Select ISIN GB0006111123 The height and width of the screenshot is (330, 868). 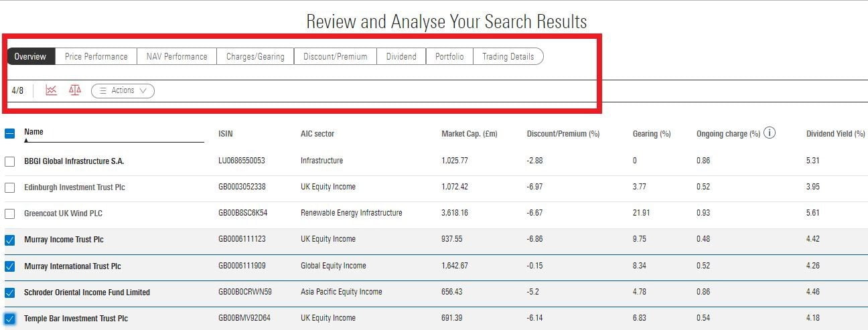coord(241,239)
